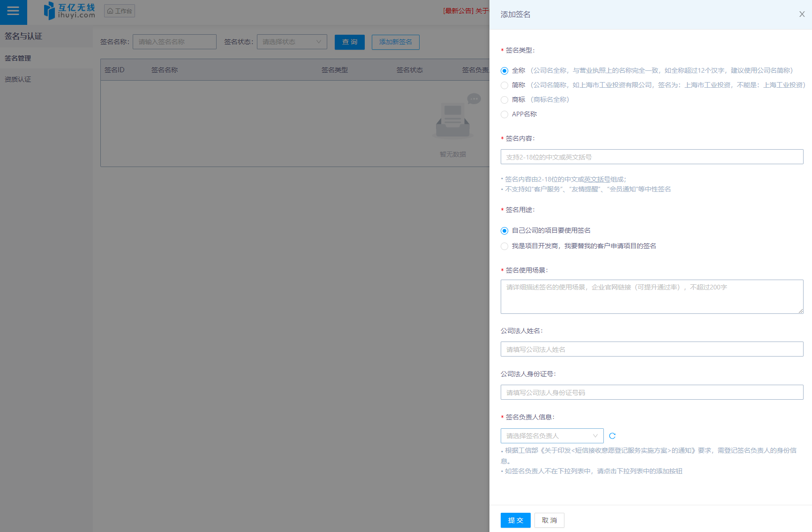Open 签名管理 in the sidebar
812x532 pixels.
(18, 58)
